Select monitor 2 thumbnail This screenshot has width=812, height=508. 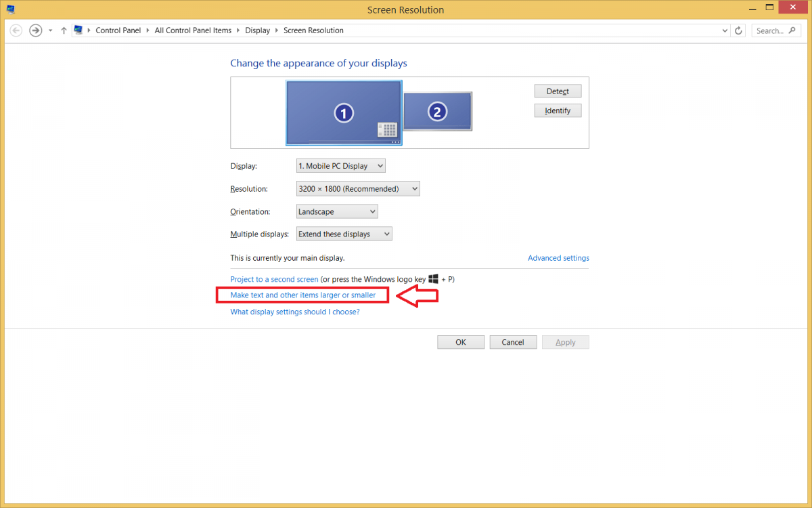437,112
